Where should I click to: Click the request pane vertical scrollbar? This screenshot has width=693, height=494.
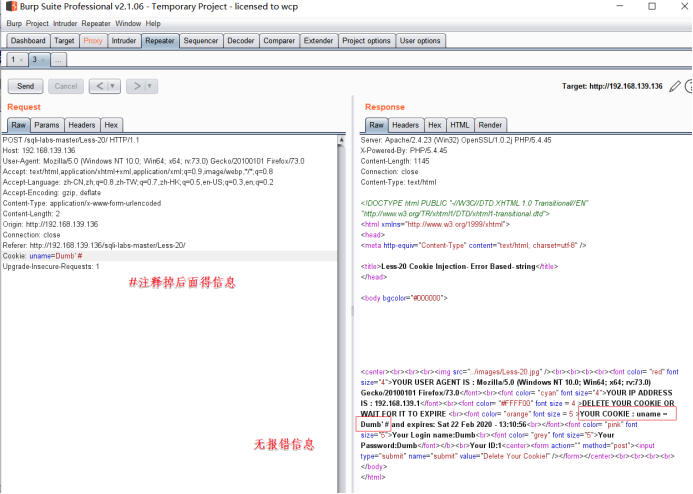point(341,316)
